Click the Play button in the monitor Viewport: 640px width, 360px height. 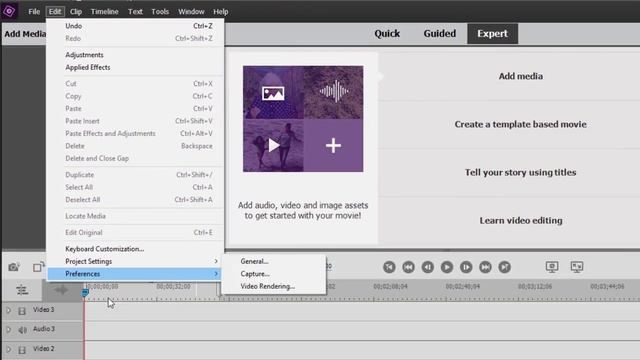coord(447,267)
